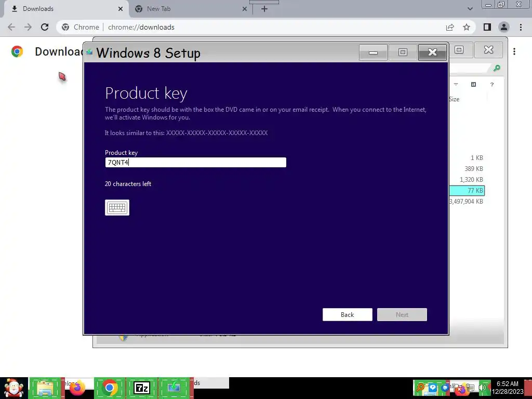Open Chrome from the taskbar
The image size is (532, 399).
tap(110, 388)
